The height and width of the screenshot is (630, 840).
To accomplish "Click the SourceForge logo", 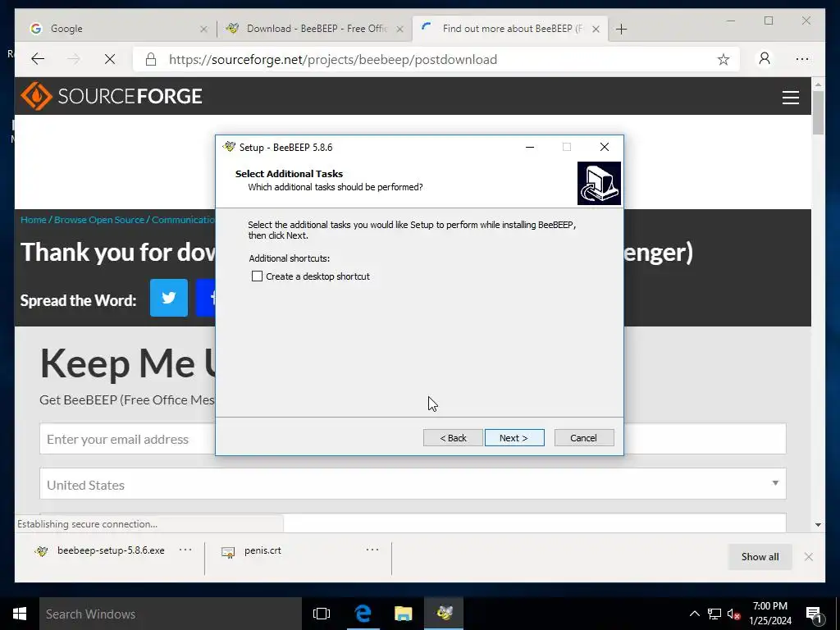I will pyautogui.click(x=112, y=97).
